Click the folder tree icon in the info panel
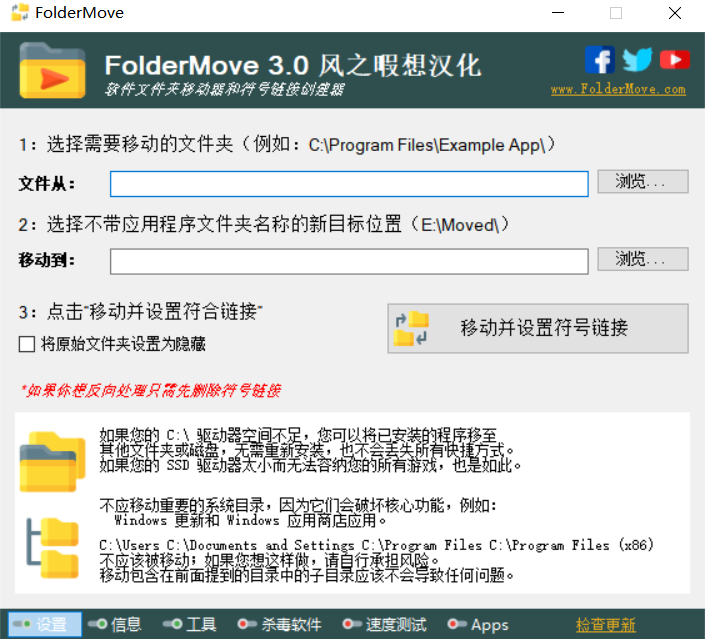This screenshot has height=639, width=705. (53, 548)
